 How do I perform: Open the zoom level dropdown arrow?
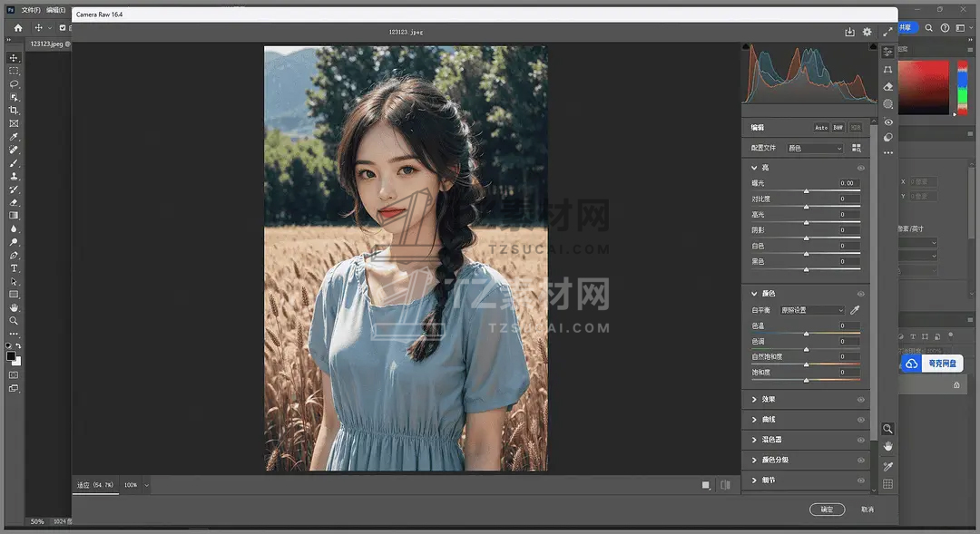147,485
